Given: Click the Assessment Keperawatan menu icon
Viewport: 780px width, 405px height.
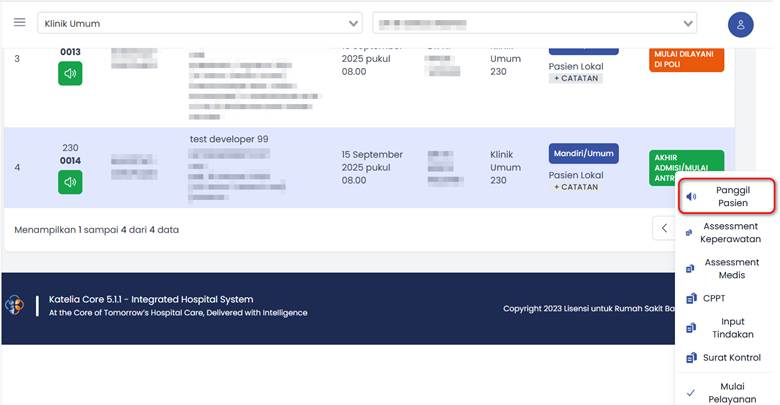Looking at the screenshot, I should coord(690,233).
